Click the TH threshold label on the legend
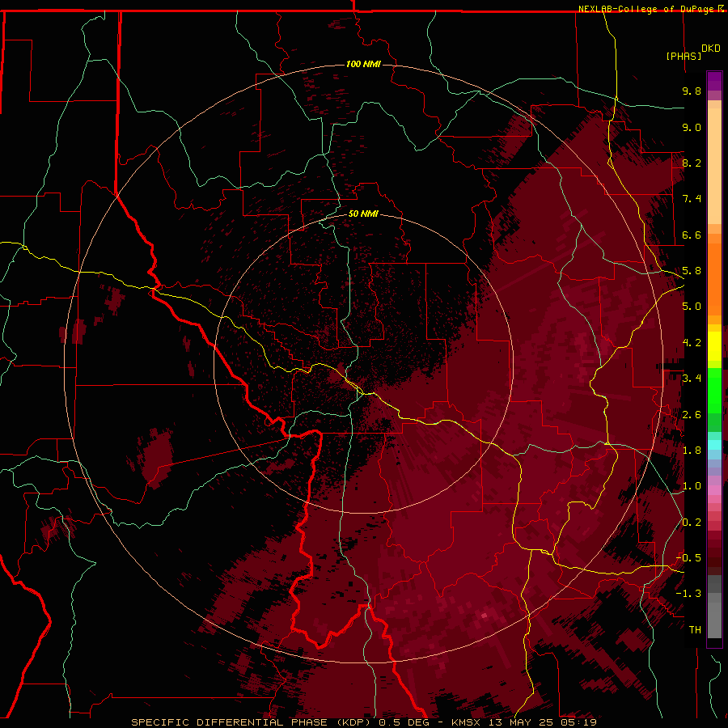 (x=695, y=630)
